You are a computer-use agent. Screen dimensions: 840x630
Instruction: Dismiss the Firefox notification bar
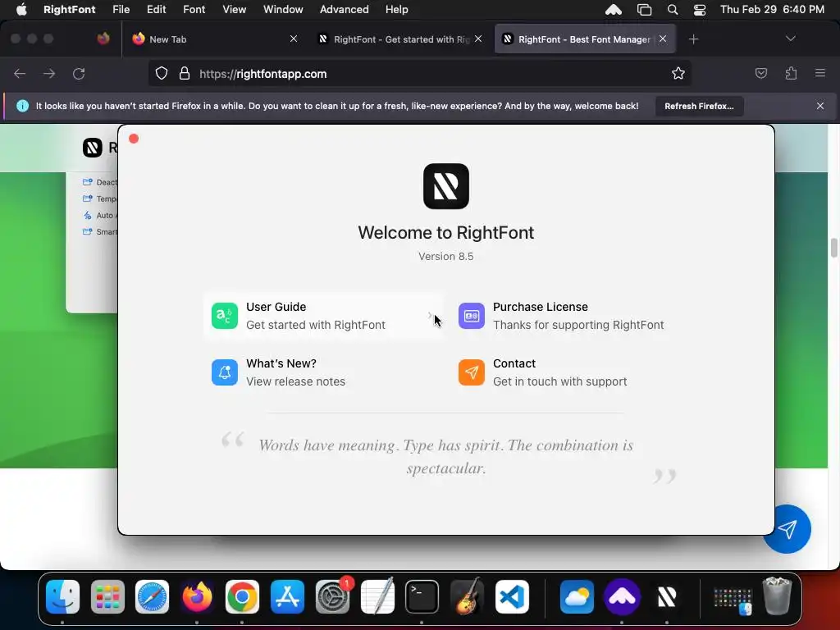pyautogui.click(x=820, y=106)
